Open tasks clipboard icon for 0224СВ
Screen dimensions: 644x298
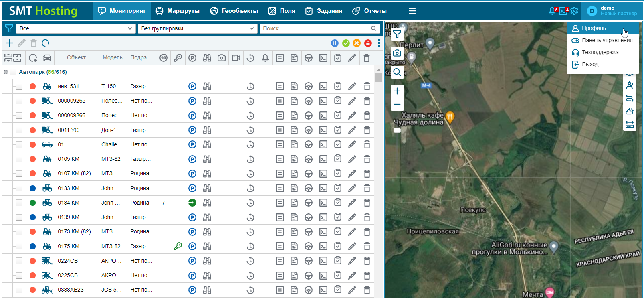point(338,261)
